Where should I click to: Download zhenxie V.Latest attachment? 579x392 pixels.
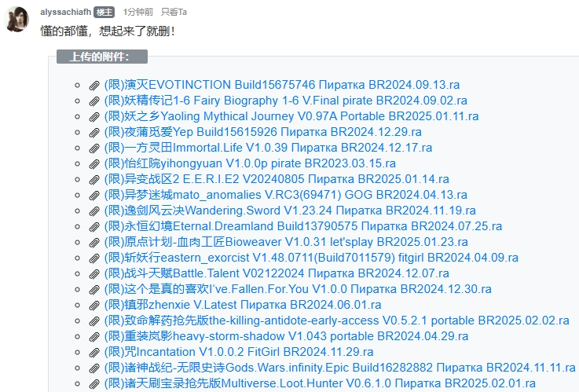(x=243, y=305)
